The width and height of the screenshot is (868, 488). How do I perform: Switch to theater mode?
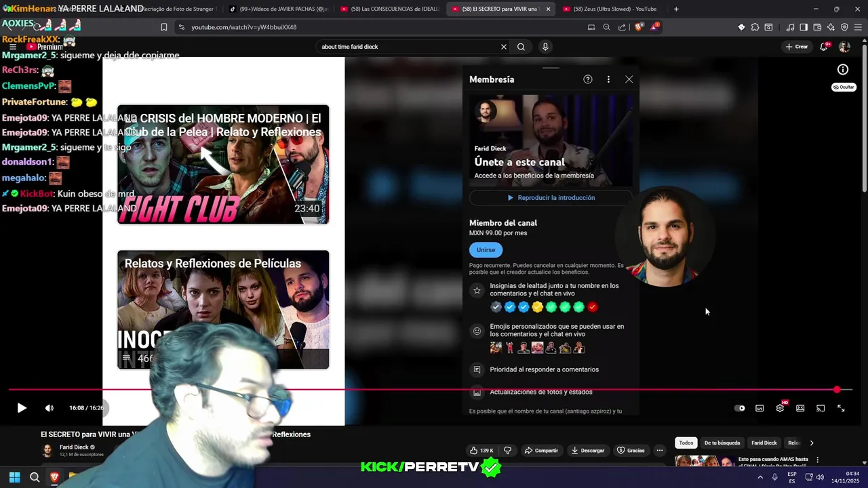[800, 408]
